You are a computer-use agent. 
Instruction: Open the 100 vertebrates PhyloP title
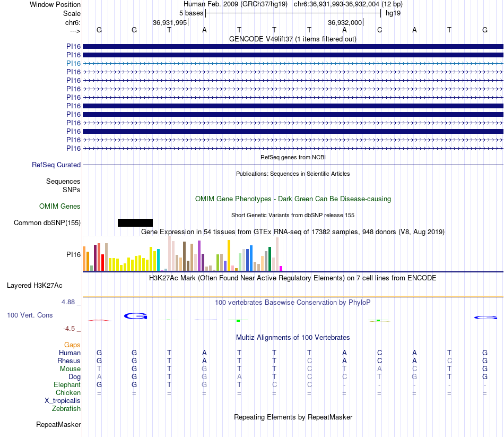293,303
